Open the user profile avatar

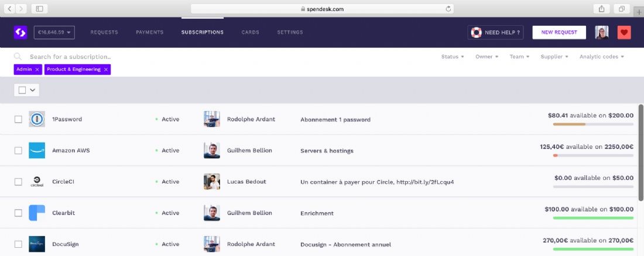[x=602, y=32]
